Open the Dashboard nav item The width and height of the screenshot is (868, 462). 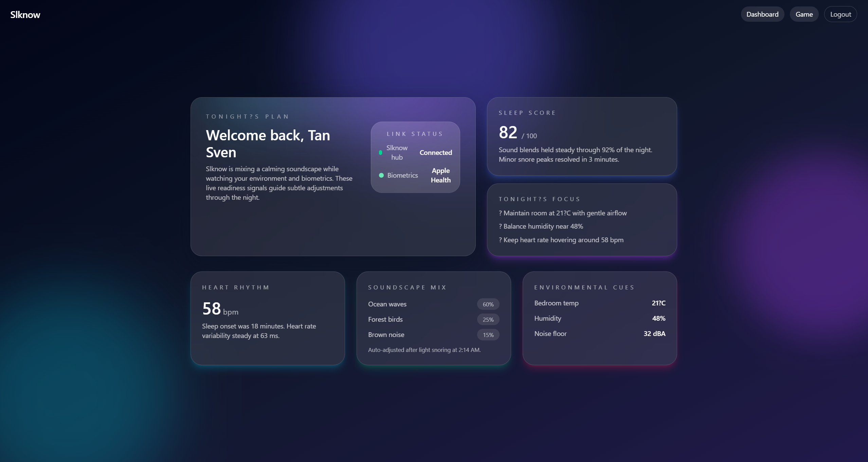coord(762,14)
